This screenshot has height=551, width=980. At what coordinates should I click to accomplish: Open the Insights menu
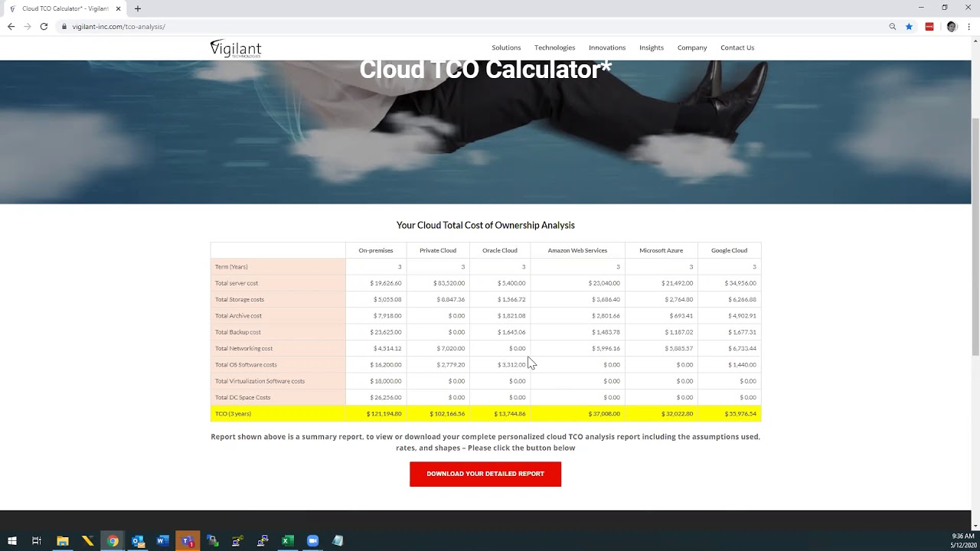point(652,47)
